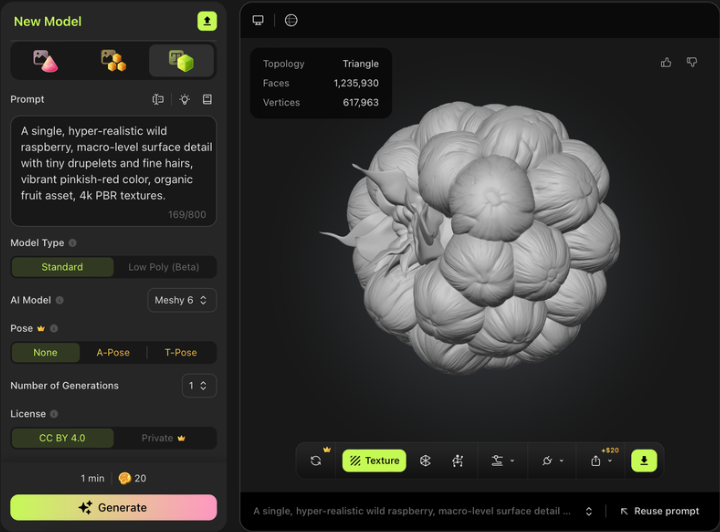The width and height of the screenshot is (720, 532).
Task: Select the Low Poly (Beta) model type
Action: (x=164, y=267)
